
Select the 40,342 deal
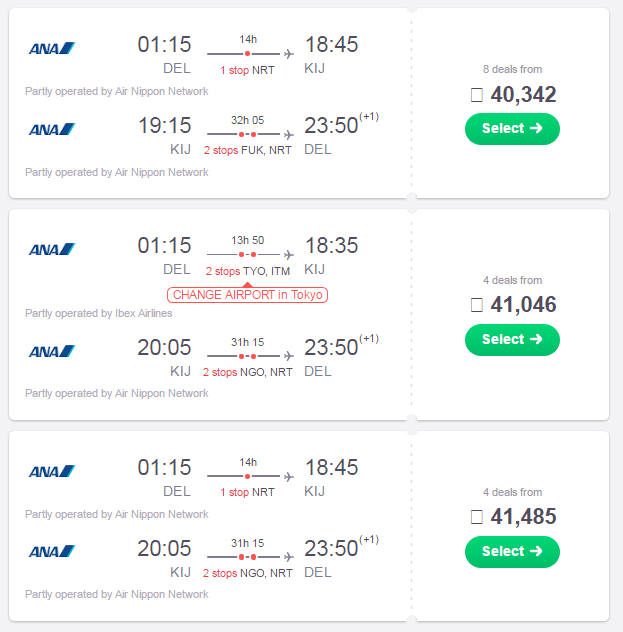pyautogui.click(x=512, y=129)
